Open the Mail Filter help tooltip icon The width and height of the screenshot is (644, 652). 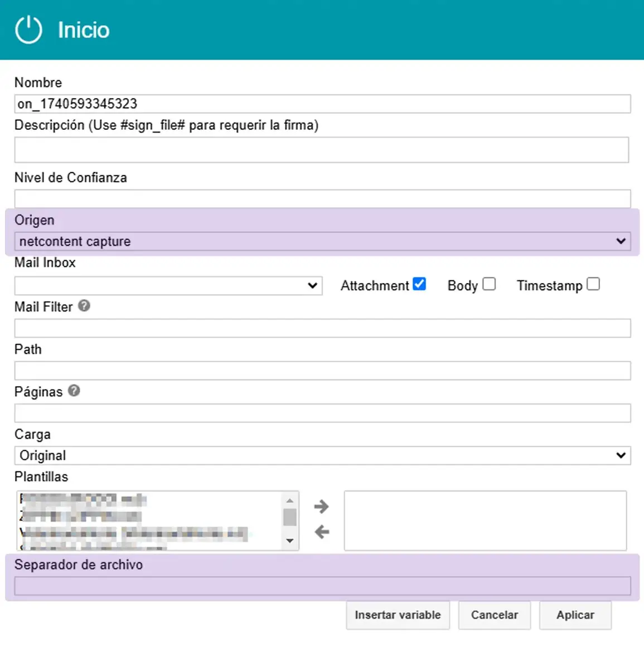[x=84, y=305]
